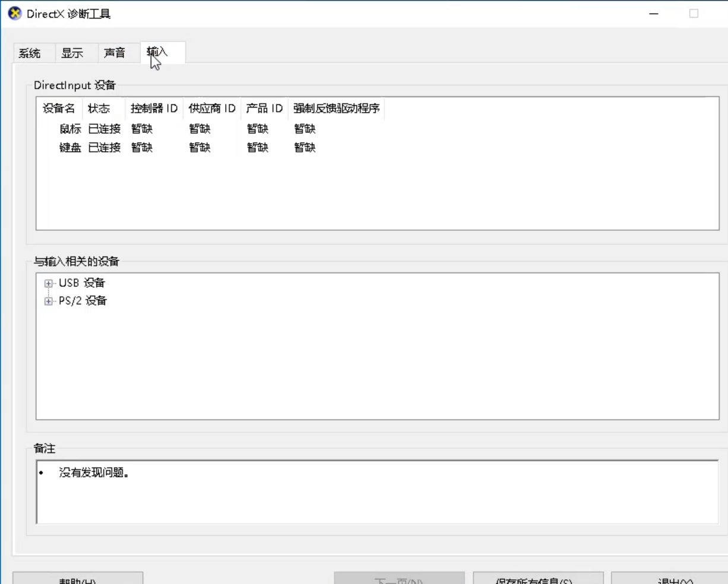Viewport: 728px width, 584px height.
Task: Click the 供应商 ID value for 鼠标
Action: [x=200, y=129]
